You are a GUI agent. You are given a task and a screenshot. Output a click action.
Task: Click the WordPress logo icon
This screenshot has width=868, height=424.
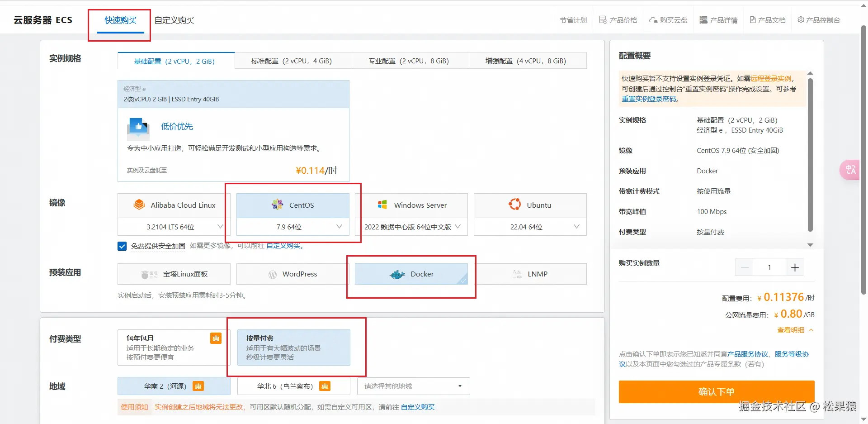pos(273,274)
